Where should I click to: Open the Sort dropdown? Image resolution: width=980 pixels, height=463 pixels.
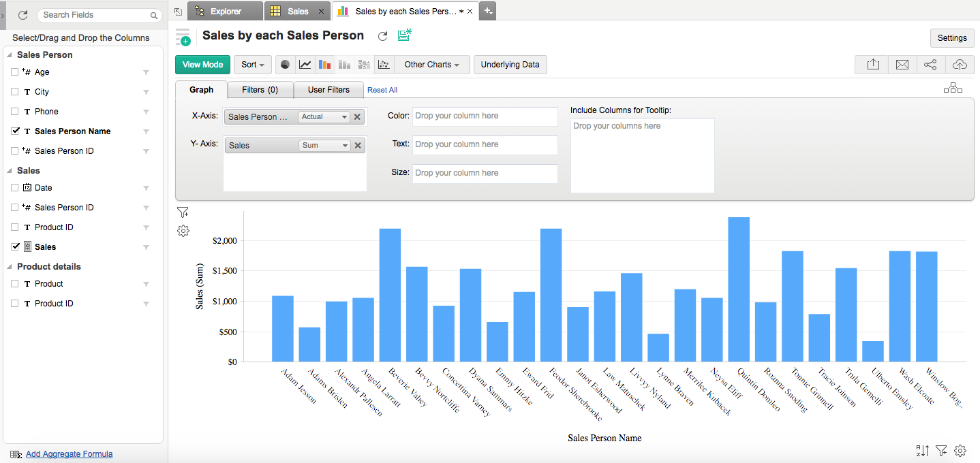tap(252, 65)
